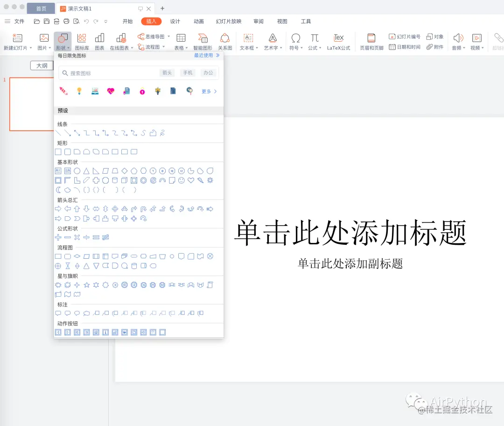Click the 手机 search tag

[x=188, y=73]
